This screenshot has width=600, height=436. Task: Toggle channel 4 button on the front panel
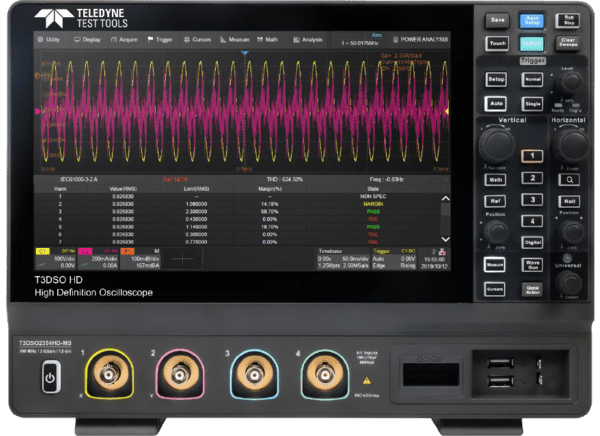point(532,221)
